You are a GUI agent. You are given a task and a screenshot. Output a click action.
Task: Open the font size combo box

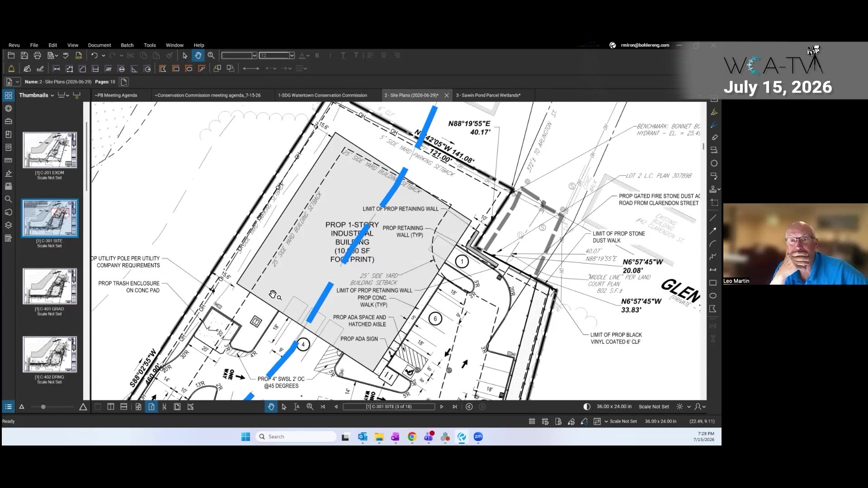[277, 56]
